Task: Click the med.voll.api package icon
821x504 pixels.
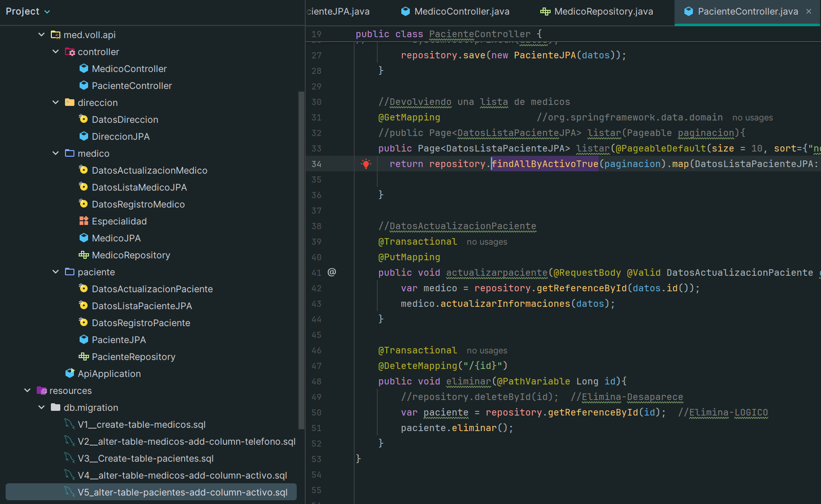Action: (x=56, y=35)
